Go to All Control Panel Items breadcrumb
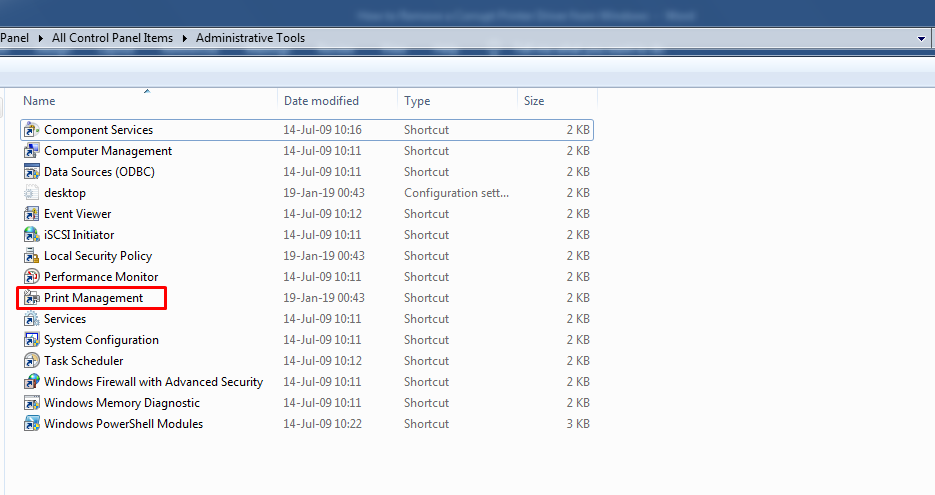 112,38
